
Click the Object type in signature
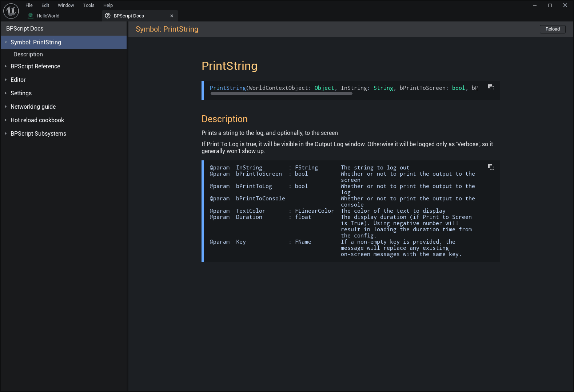coord(324,88)
